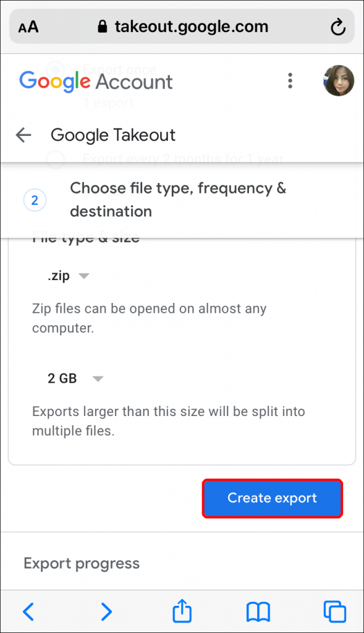Viewport: 364px width, 633px height.
Task: Open the 2 GB export size dropdown
Action: [74, 378]
